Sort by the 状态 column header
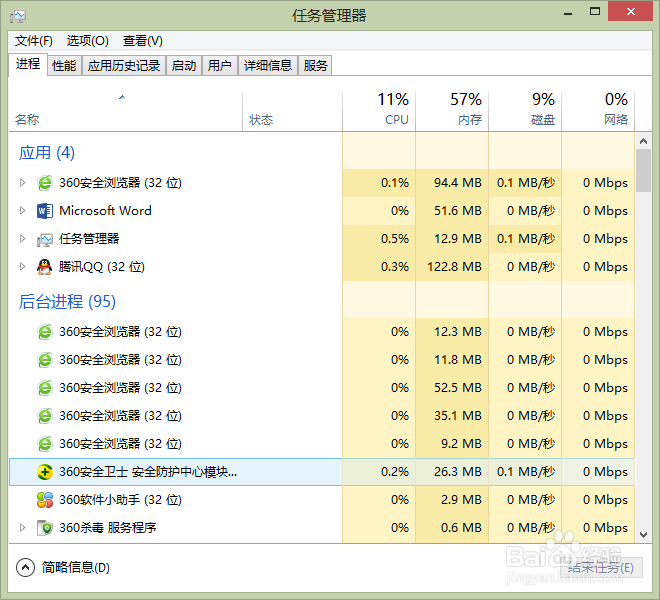Viewport: 660px width, 600px height. pyautogui.click(x=293, y=111)
